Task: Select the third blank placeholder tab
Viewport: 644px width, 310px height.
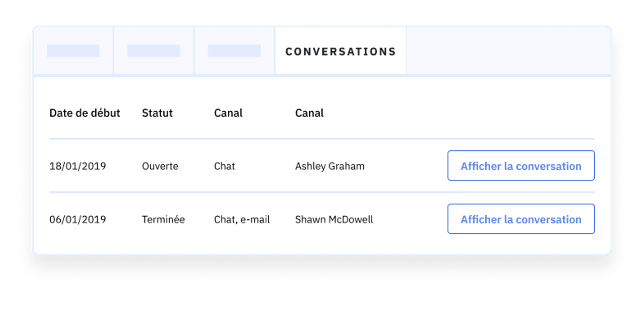Action: 234,51
